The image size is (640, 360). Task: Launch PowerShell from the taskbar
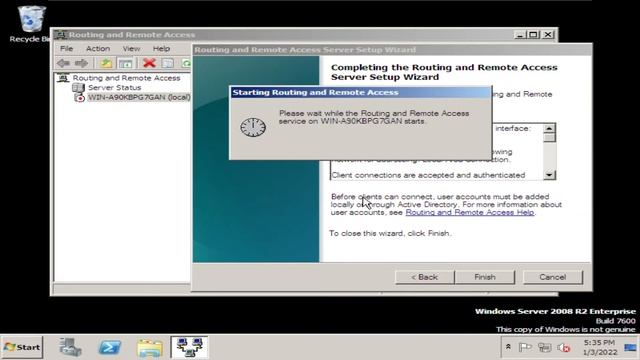coord(110,347)
